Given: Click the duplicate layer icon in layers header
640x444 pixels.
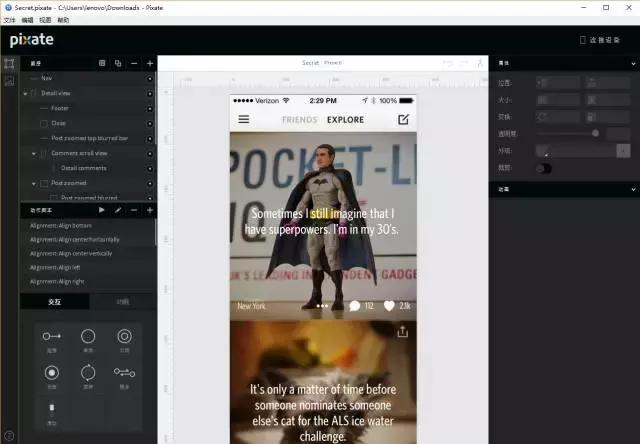Looking at the screenshot, I should coord(118,63).
